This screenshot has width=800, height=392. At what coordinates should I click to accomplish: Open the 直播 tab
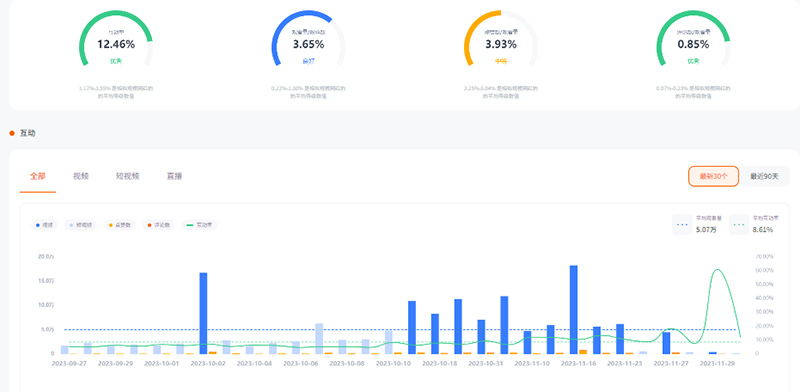(174, 177)
